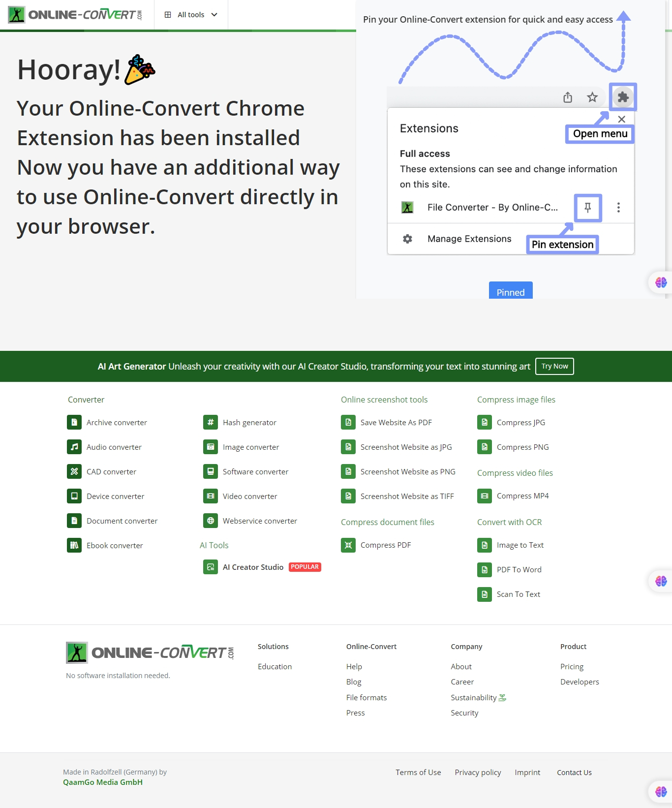Click the Webservice converter globe icon

pyautogui.click(x=211, y=521)
